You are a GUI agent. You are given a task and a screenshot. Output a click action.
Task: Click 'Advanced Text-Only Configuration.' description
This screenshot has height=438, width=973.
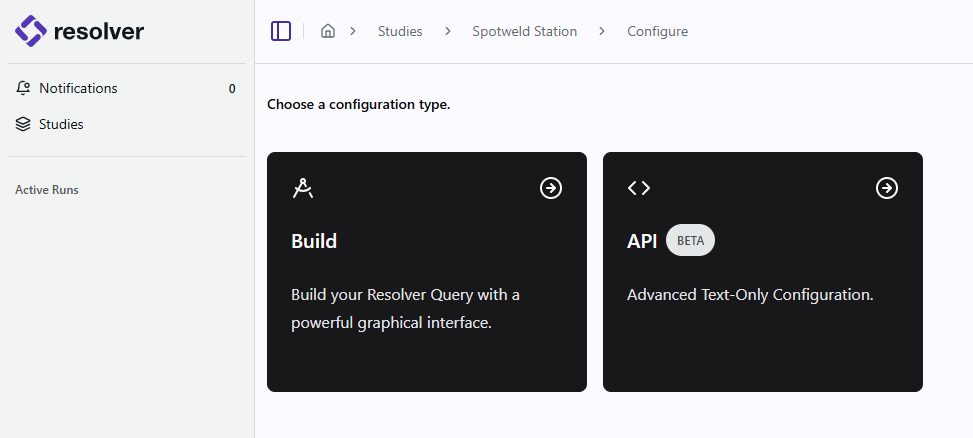(x=750, y=295)
